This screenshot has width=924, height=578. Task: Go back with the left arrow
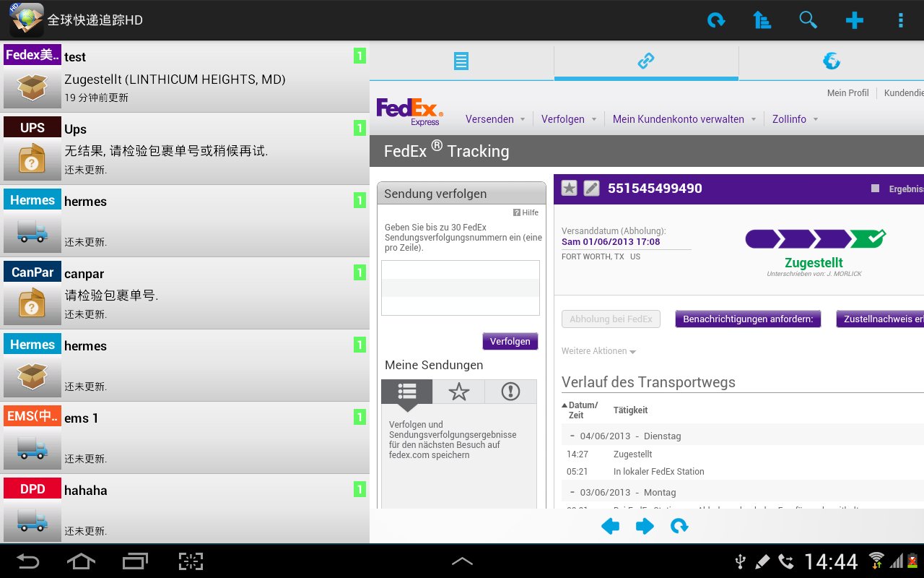[611, 527]
